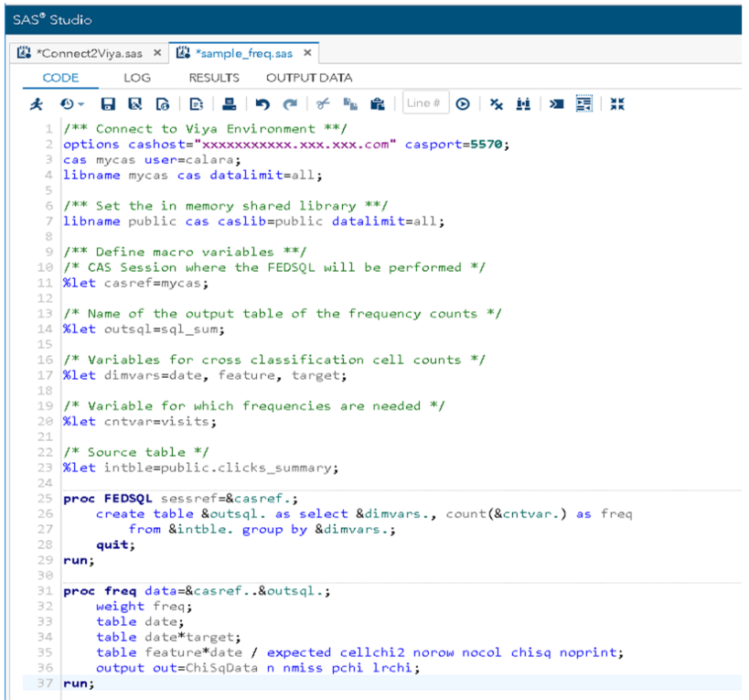Image resolution: width=749 pixels, height=700 pixels.
Task: Click the 'run;' statement on line 37
Action: (80, 684)
